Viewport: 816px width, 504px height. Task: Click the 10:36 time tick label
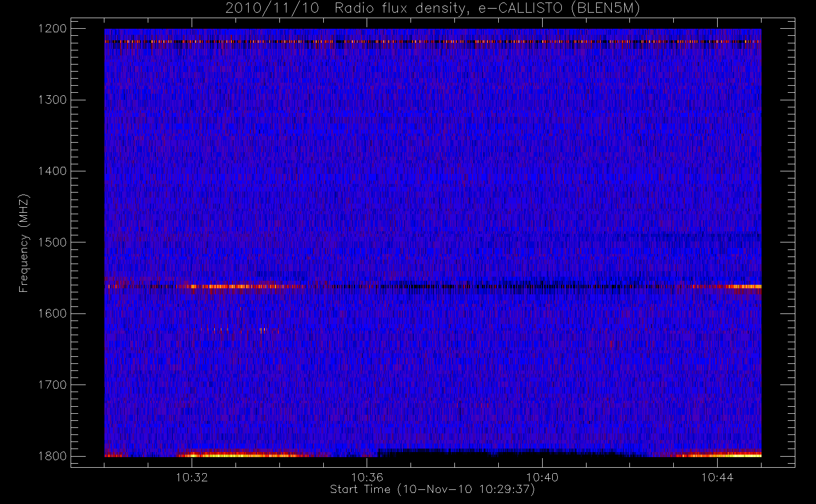pos(367,477)
